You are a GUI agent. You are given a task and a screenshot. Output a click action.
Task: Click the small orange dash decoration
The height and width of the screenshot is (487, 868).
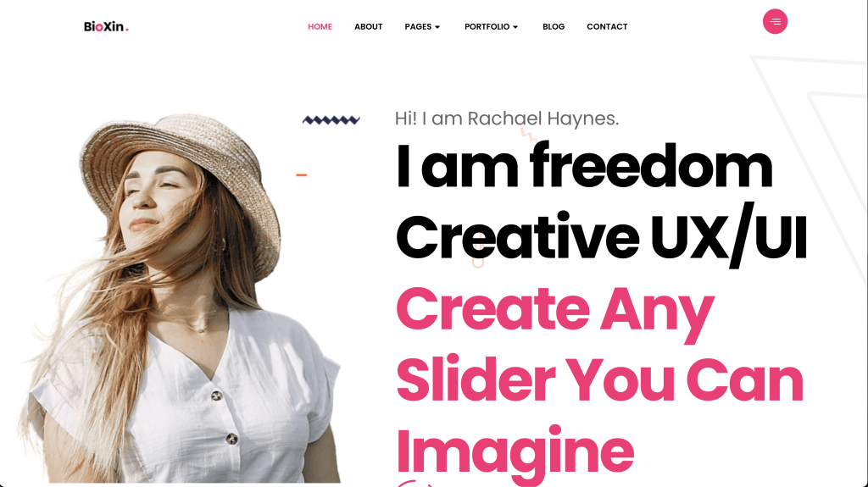(301, 174)
